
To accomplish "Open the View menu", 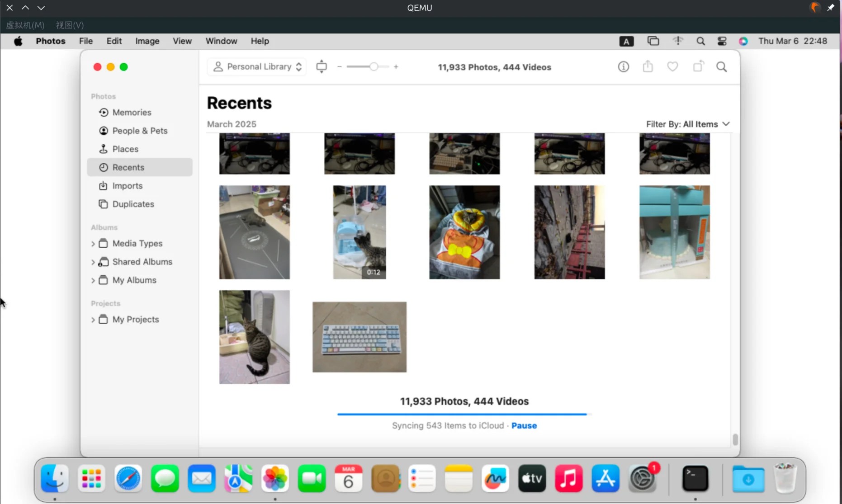I will pos(182,41).
